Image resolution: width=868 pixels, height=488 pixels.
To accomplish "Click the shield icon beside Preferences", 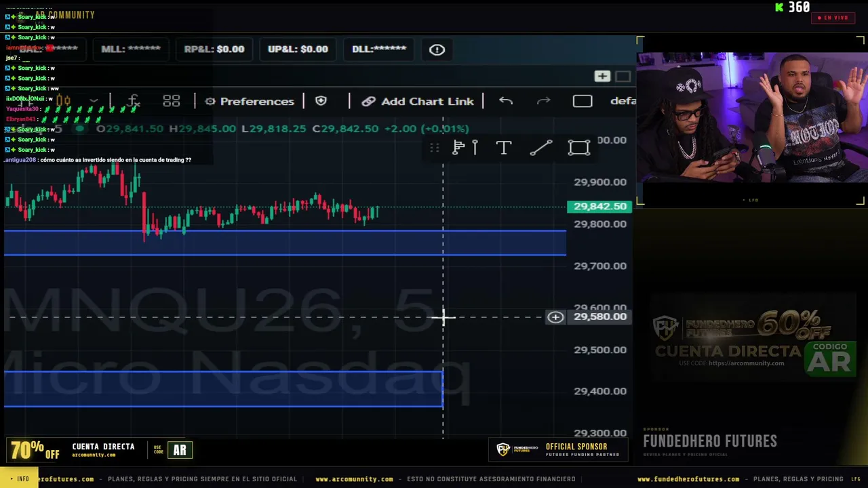I will (x=321, y=101).
